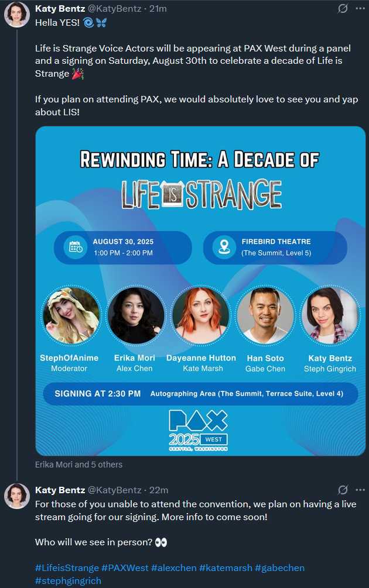Open Katy Bentz name on first tweet
The height and width of the screenshot is (588, 369).
60,8
